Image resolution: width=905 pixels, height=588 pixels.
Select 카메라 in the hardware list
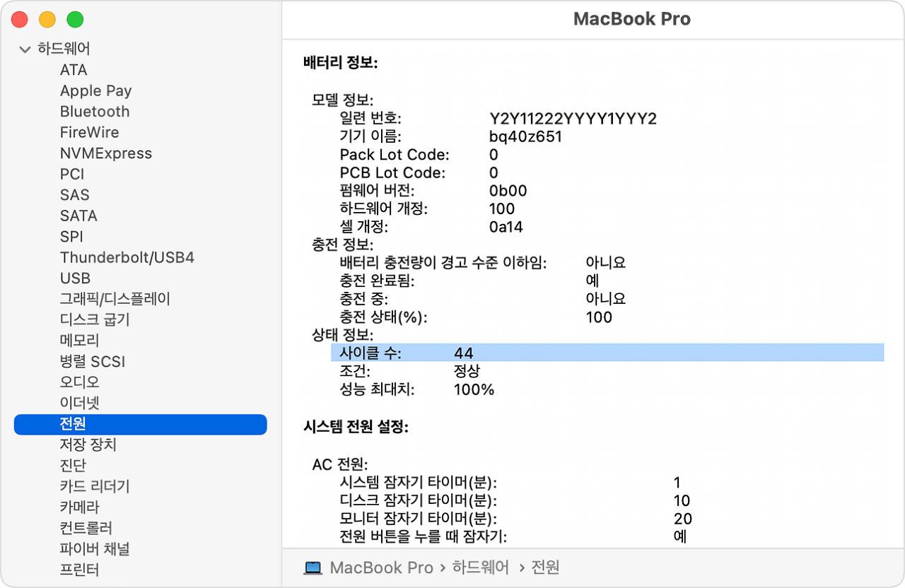80,507
